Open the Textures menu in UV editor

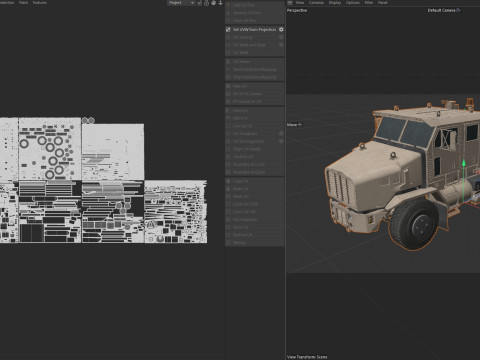click(40, 2)
